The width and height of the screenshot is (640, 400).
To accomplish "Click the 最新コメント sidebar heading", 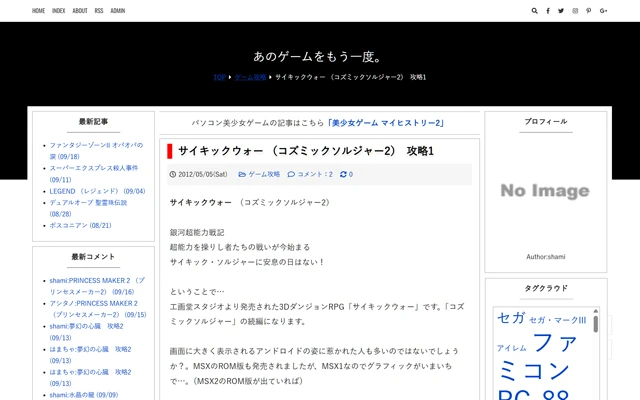I will pos(93,257).
